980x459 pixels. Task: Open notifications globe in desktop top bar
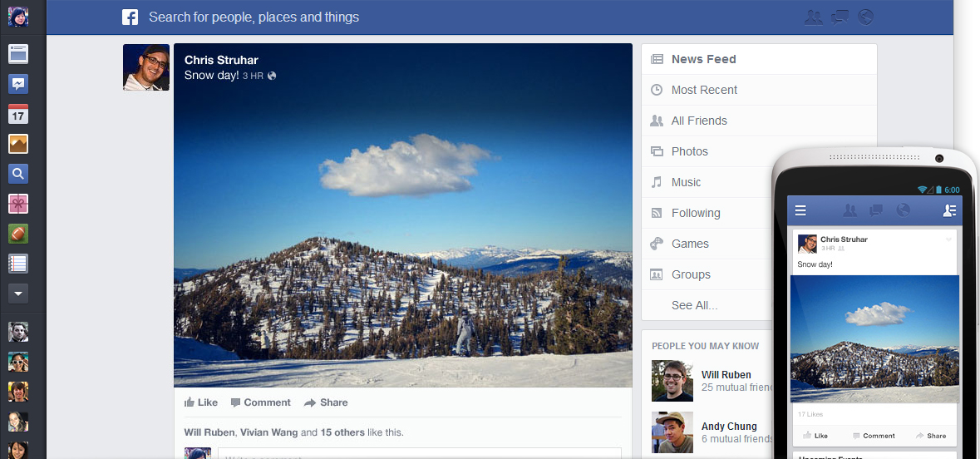865,17
